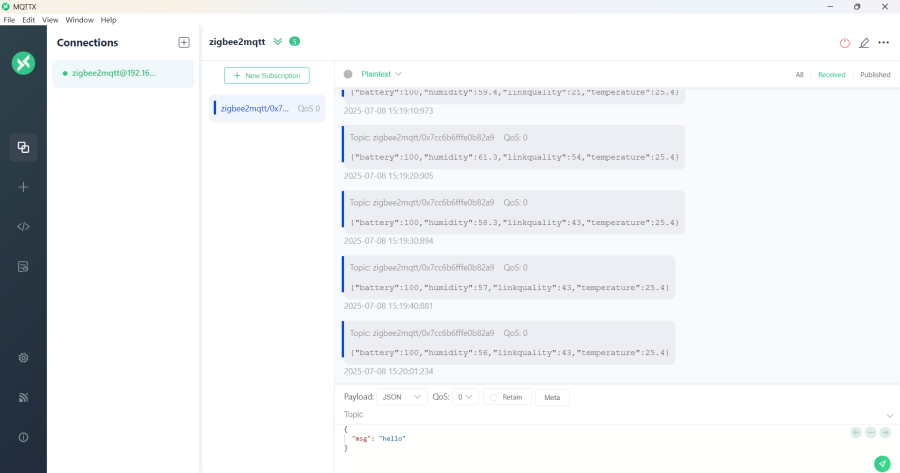The height and width of the screenshot is (473, 900).
Task: Go to previous payload history arrow
Action: tap(856, 433)
